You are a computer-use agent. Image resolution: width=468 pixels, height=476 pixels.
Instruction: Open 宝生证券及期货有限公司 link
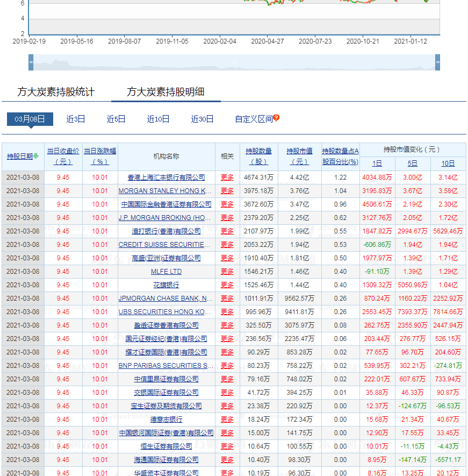[x=166, y=406]
